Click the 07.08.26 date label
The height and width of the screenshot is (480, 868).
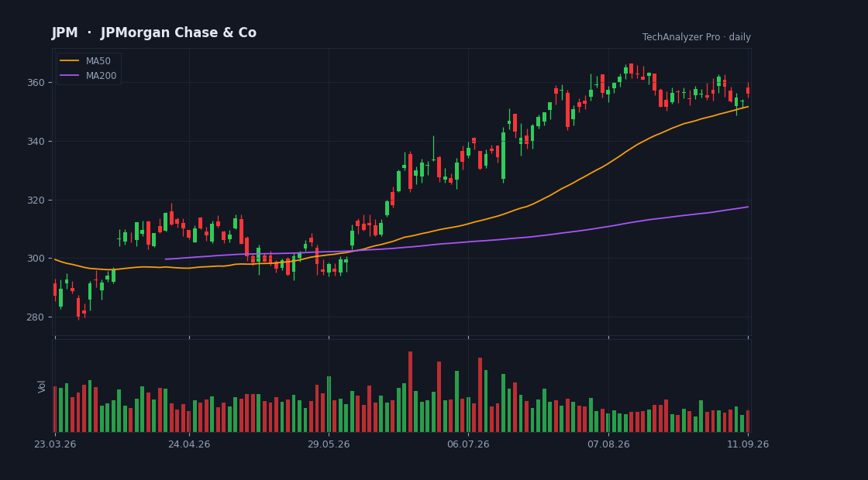coord(608,444)
